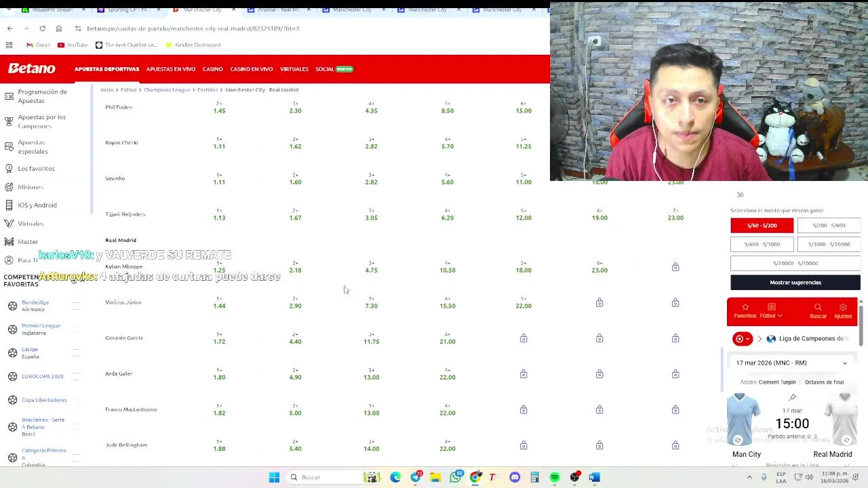Screen dimensions: 868x488
Task: Open Microsoft Edge from the taskbar
Action: [x=395, y=477]
